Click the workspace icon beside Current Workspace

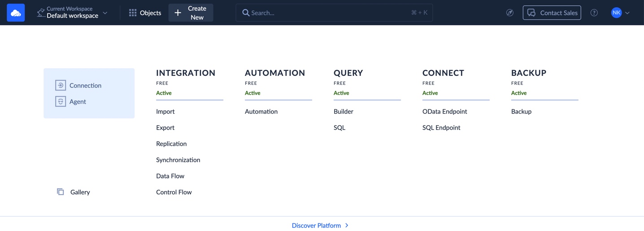[x=41, y=13]
